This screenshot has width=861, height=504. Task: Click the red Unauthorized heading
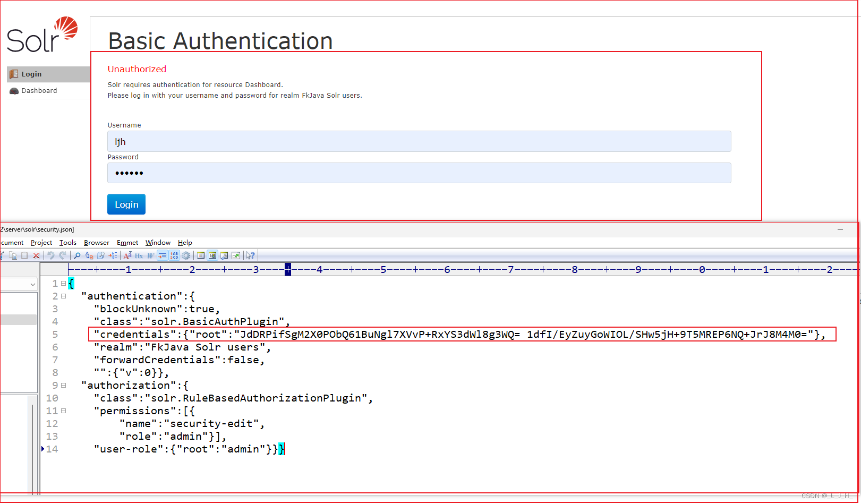[137, 69]
